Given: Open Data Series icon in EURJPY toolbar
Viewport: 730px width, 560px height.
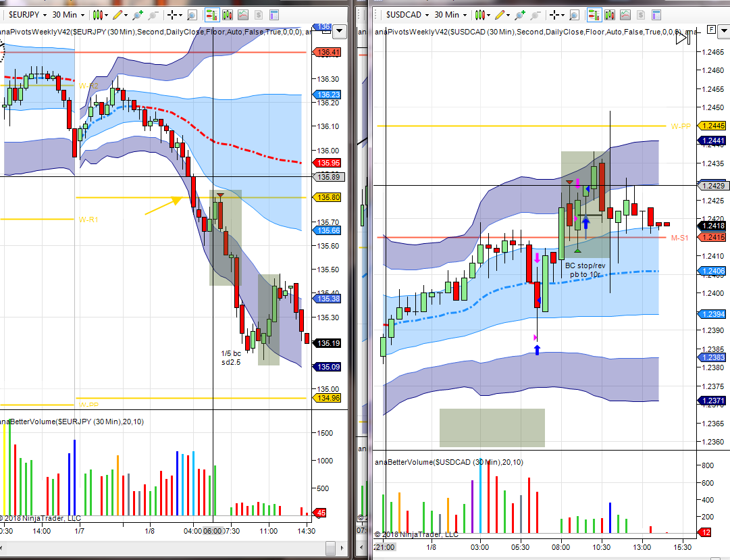Looking at the screenshot, I should tap(227, 15).
